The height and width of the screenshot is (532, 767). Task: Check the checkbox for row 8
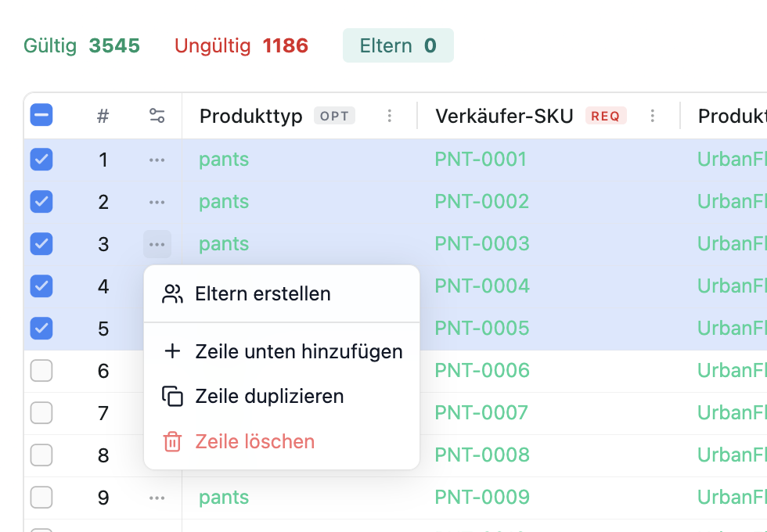point(41,455)
